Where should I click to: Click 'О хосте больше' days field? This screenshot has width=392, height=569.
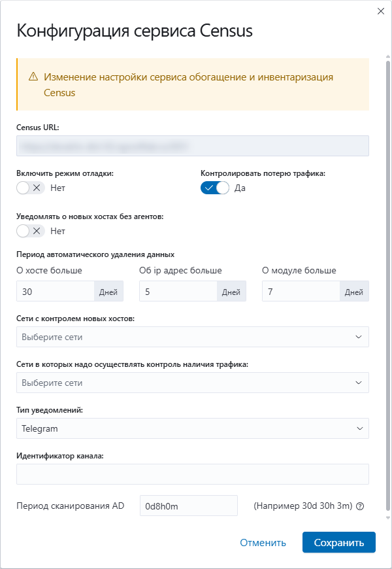pos(56,291)
